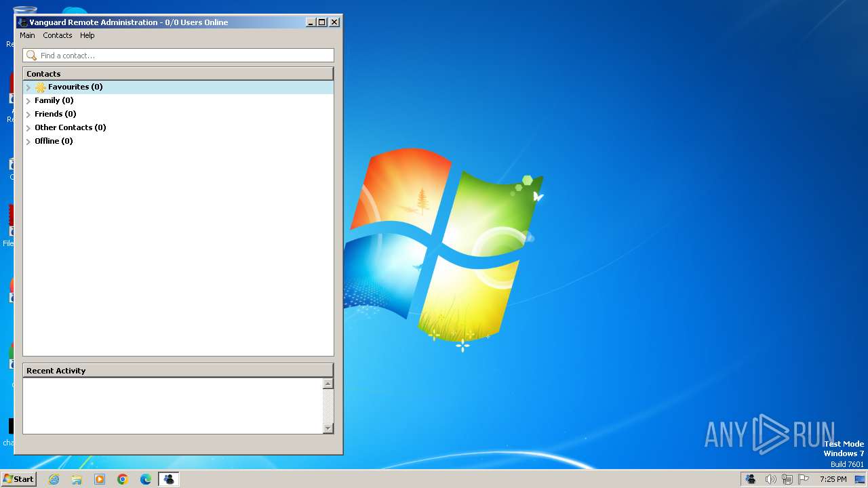Open the Main menu

[27, 35]
